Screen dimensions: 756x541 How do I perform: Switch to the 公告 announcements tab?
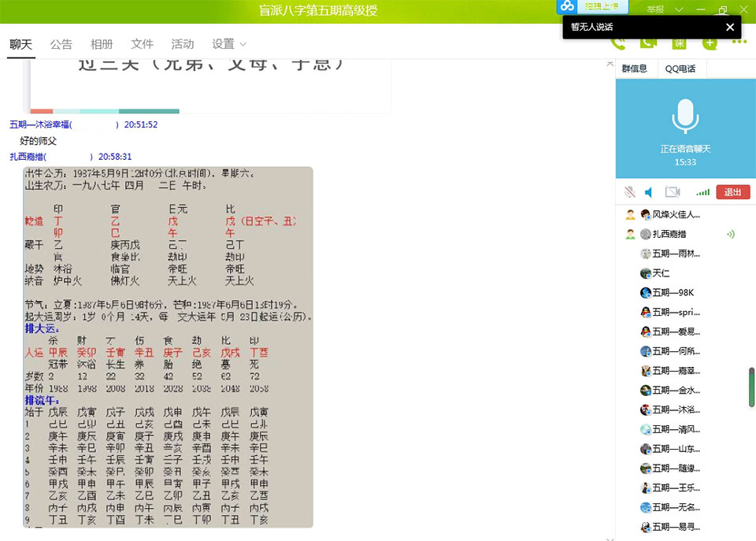tap(61, 44)
